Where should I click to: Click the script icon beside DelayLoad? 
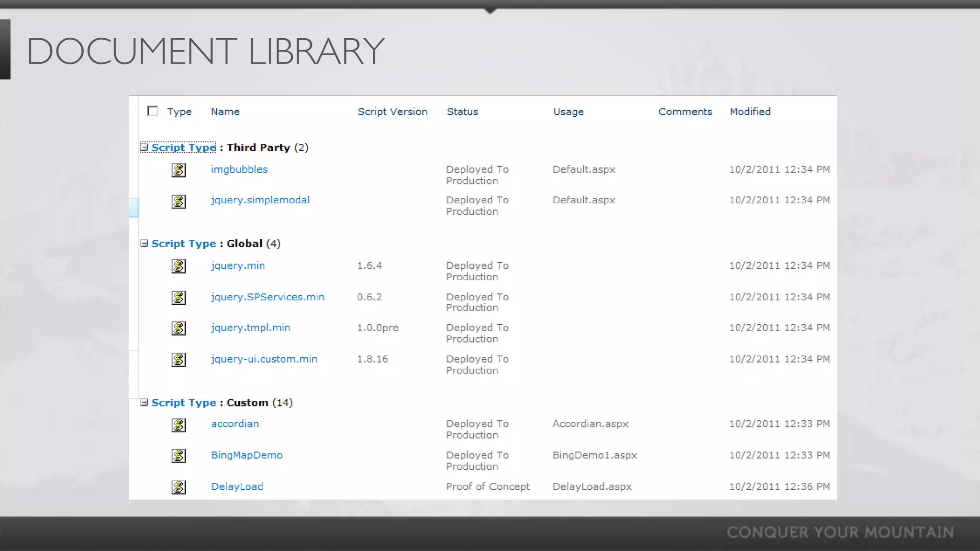point(178,487)
